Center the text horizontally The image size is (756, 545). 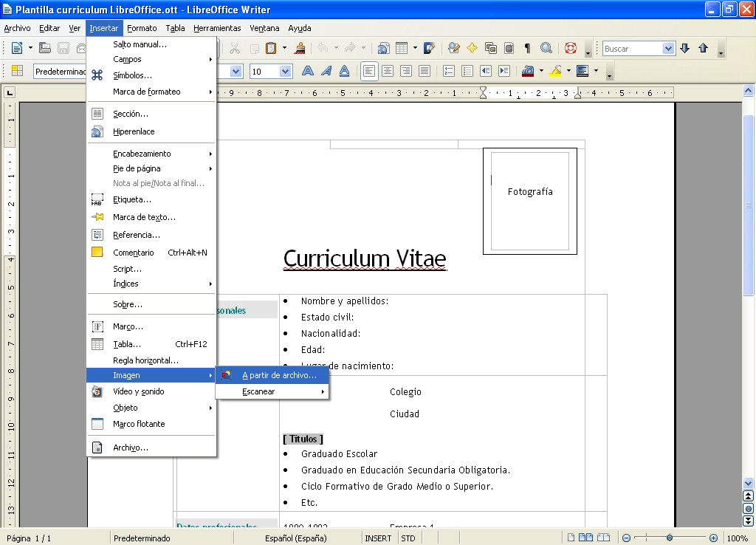point(387,71)
